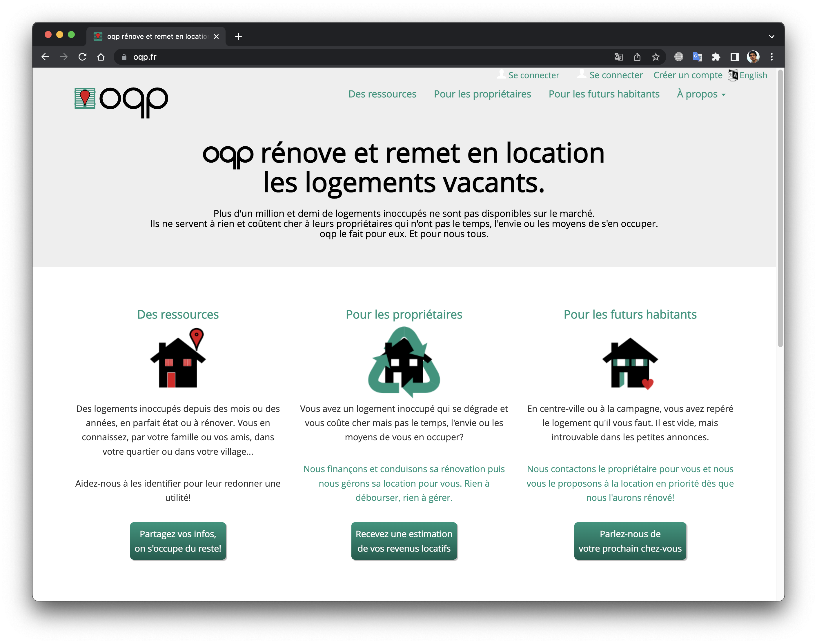
Task: Open the Chrome three-dot menu
Action: (x=772, y=57)
